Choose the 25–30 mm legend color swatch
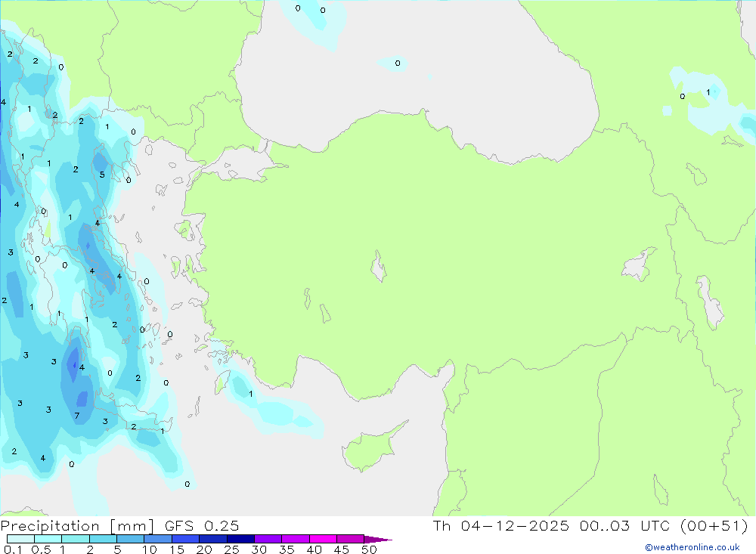Image resolution: width=756 pixels, height=554 pixels. pyautogui.click(x=240, y=539)
